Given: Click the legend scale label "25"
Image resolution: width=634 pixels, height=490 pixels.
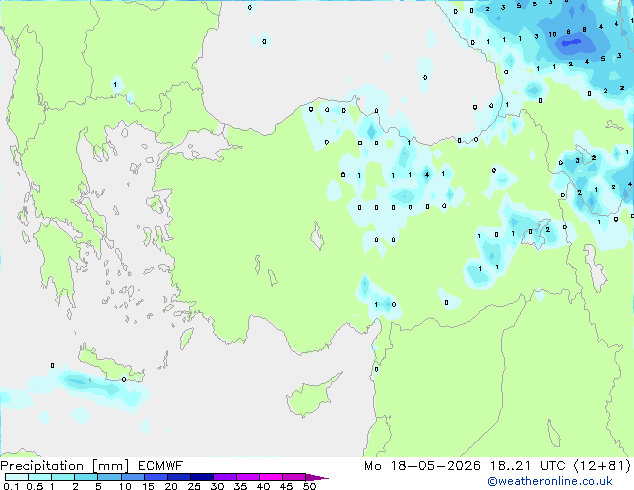Looking at the screenshot, I should 194,486.
